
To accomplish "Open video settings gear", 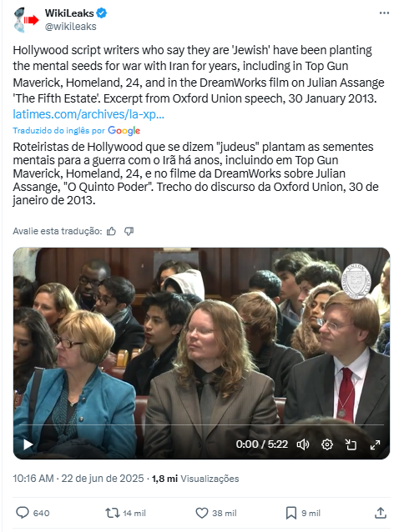I will coord(326,444).
